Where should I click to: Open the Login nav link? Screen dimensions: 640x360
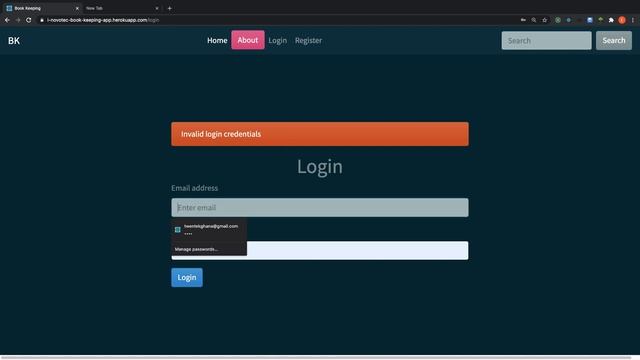click(278, 40)
